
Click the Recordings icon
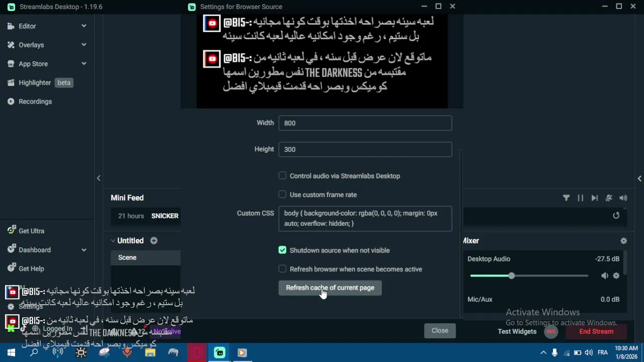coord(11,102)
